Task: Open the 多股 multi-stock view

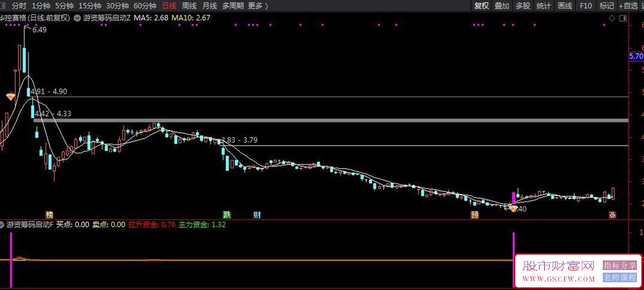Action: [523, 6]
